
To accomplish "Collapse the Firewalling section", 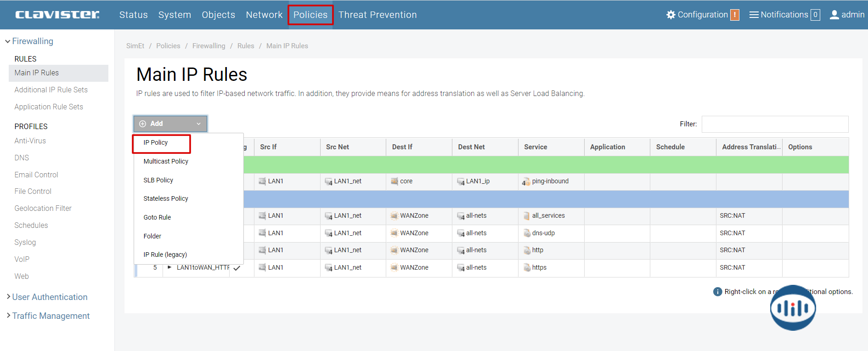I will pyautogui.click(x=8, y=41).
